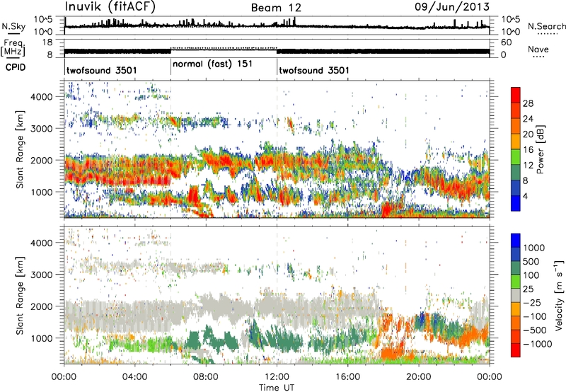Click the '16:00' time axis tick
Viewport: 566px width, 392px height.
pos(347,377)
